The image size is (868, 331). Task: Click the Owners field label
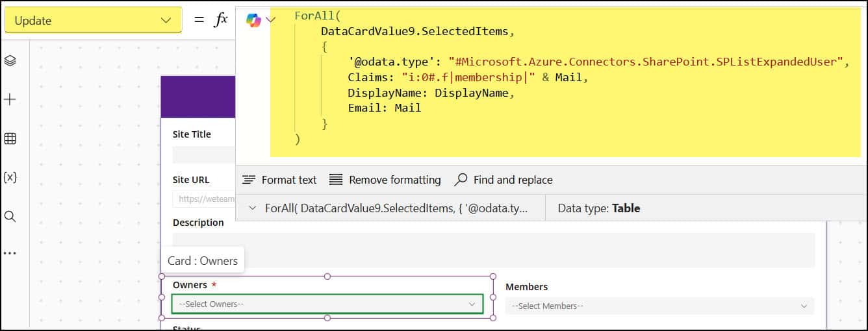(190, 285)
